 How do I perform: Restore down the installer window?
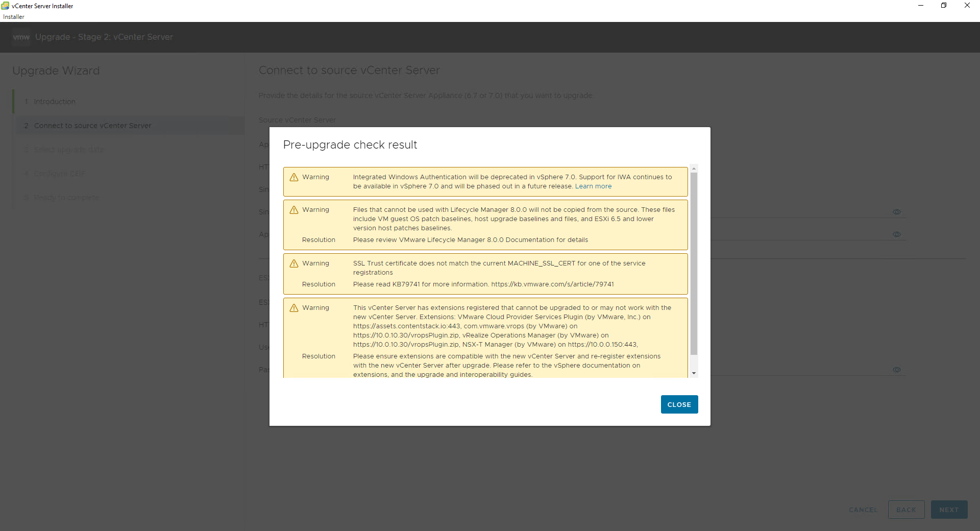[x=944, y=6]
